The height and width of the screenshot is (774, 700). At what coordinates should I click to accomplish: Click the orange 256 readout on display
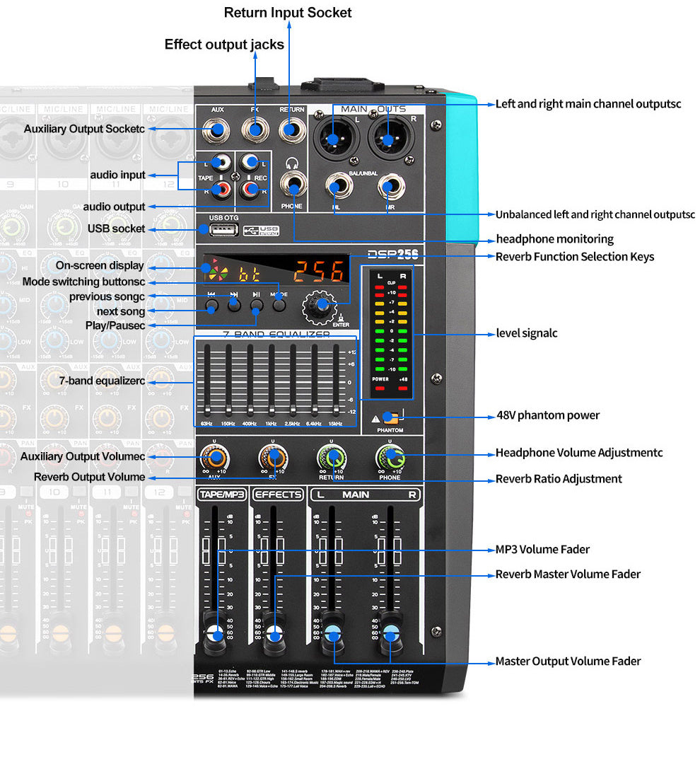point(319,271)
